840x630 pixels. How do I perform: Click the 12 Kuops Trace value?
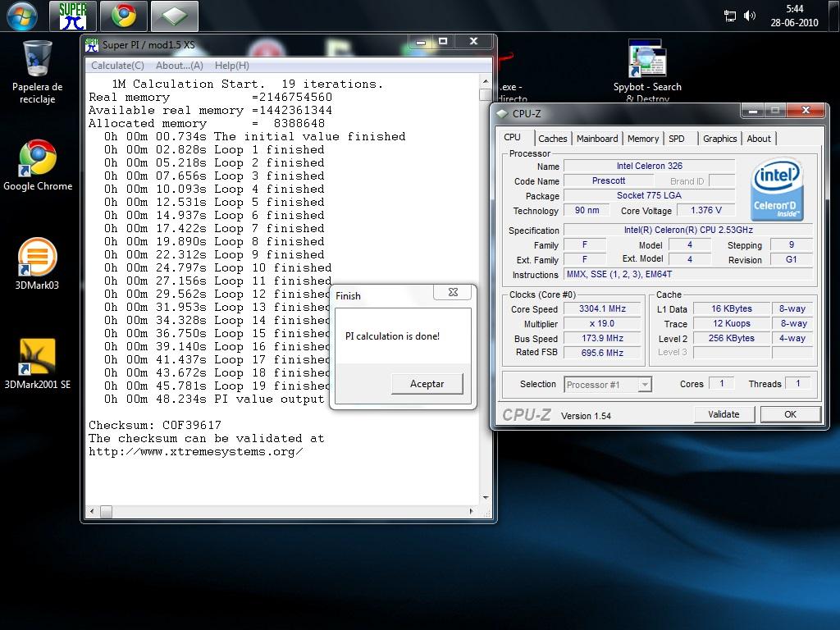point(731,323)
